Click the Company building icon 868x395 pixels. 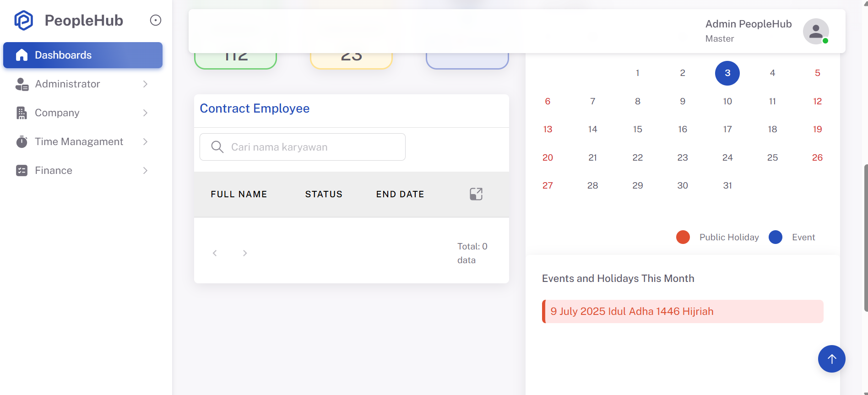(x=22, y=113)
